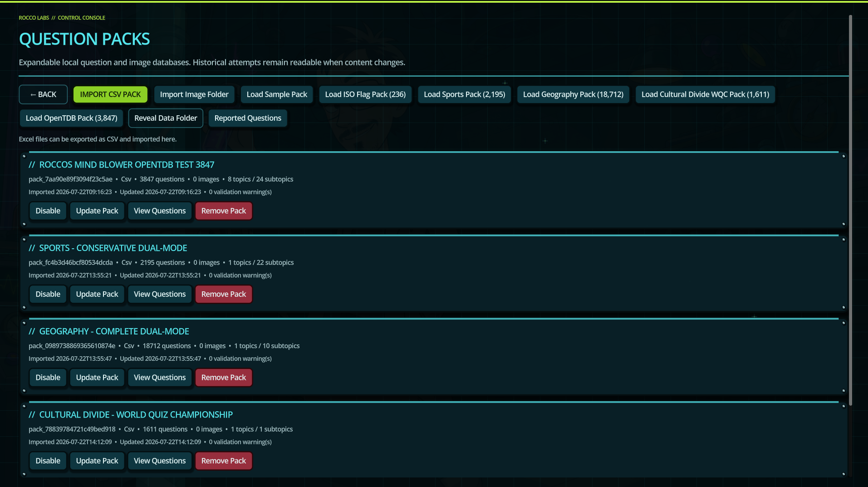Click the vertical page scrollbar

[850, 210]
